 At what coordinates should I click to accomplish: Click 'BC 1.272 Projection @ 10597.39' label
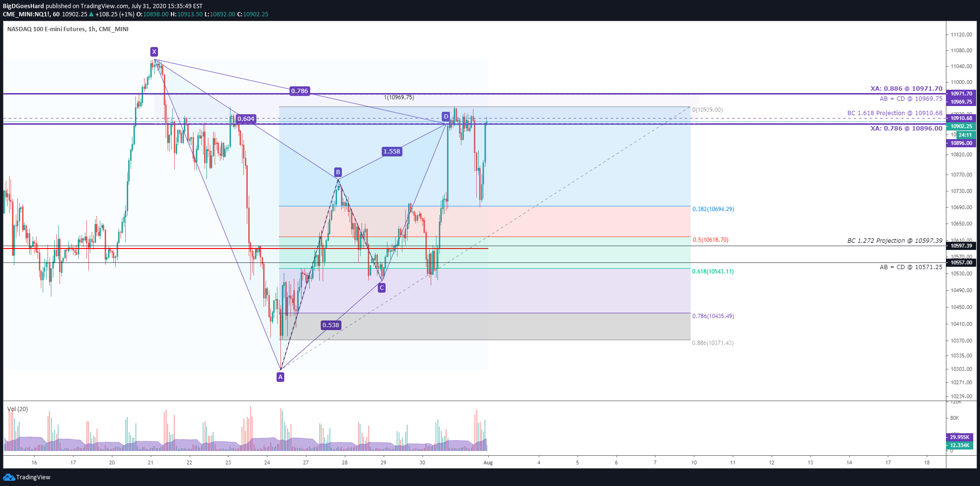(x=895, y=241)
